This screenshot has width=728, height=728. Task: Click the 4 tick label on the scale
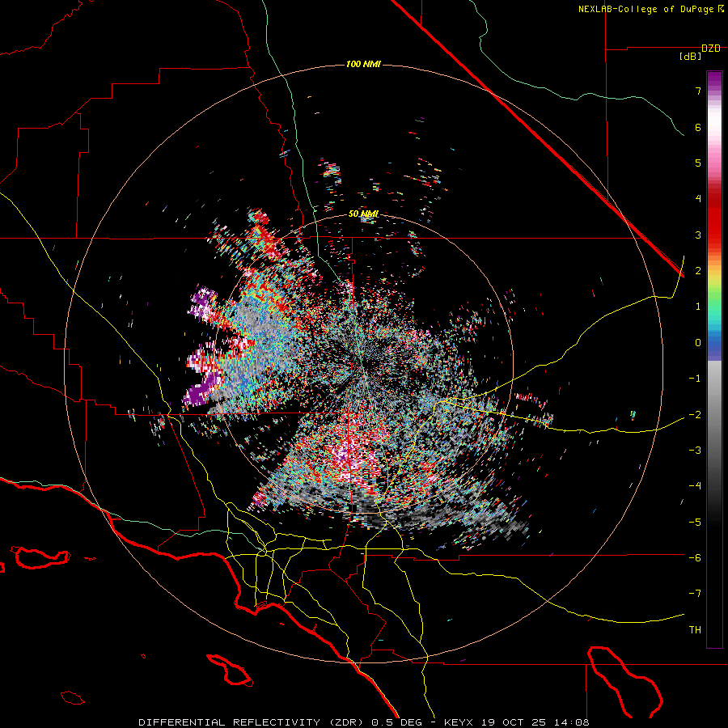[698, 199]
